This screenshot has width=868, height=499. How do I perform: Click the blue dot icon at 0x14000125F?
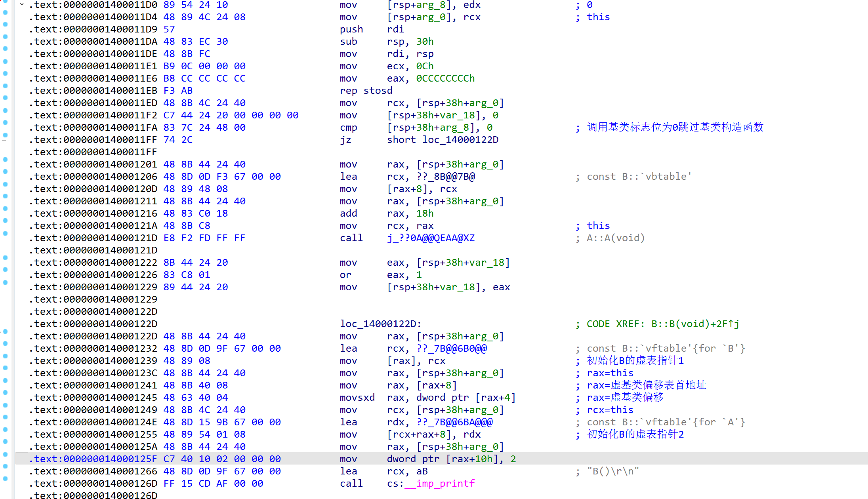pyautogui.click(x=5, y=459)
